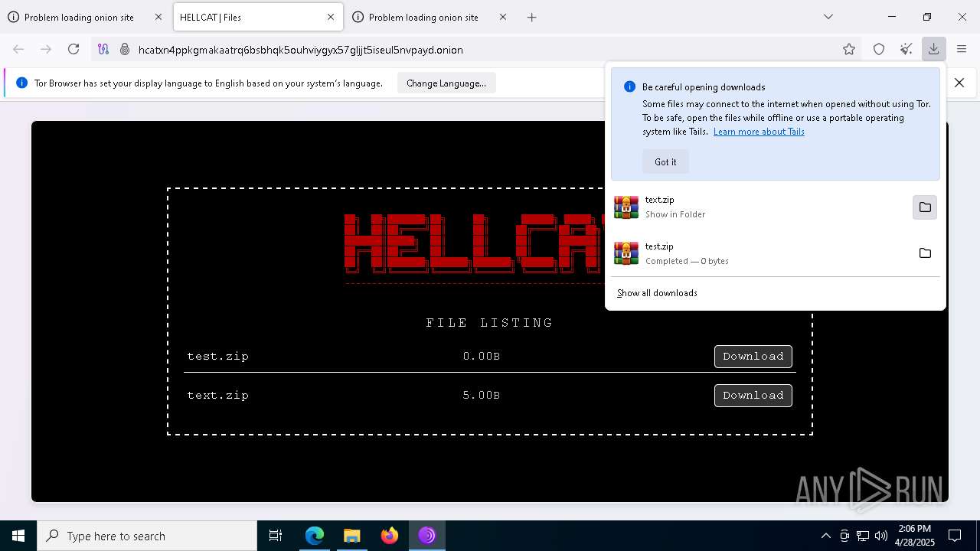Go back to previous page
Viewport: 980px width, 551px height.
(x=18, y=49)
